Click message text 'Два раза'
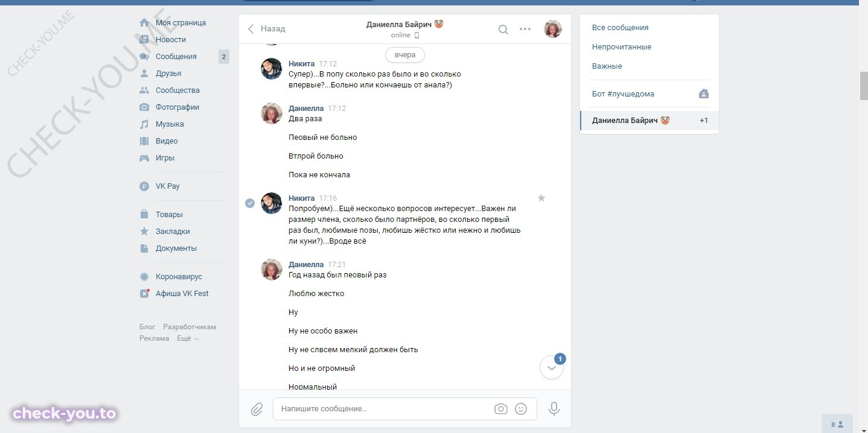 coord(305,119)
